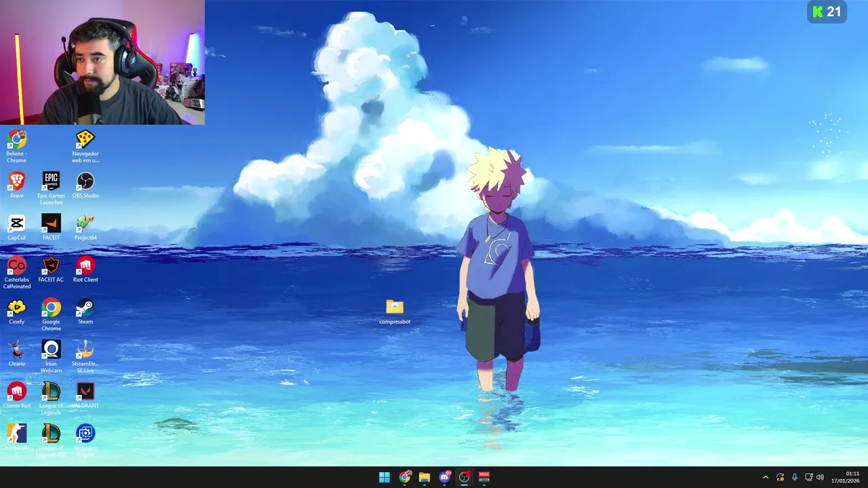This screenshot has width=868, height=488.
Task: Open the Project64 emulator icon
Action: (85, 227)
